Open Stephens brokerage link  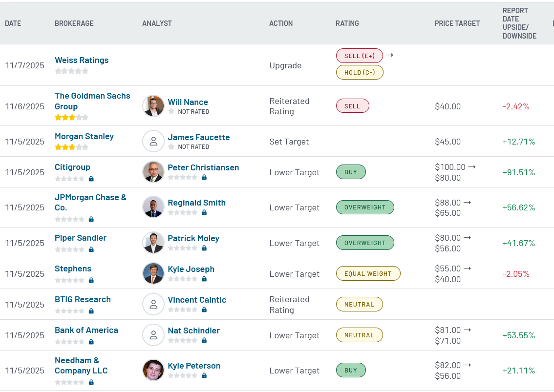pyautogui.click(x=73, y=269)
